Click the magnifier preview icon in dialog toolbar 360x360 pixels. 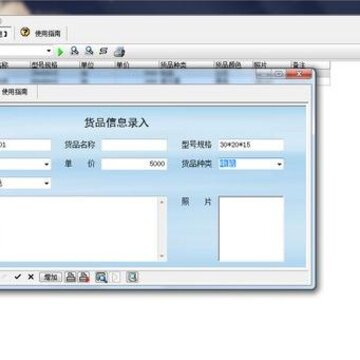(x=101, y=277)
